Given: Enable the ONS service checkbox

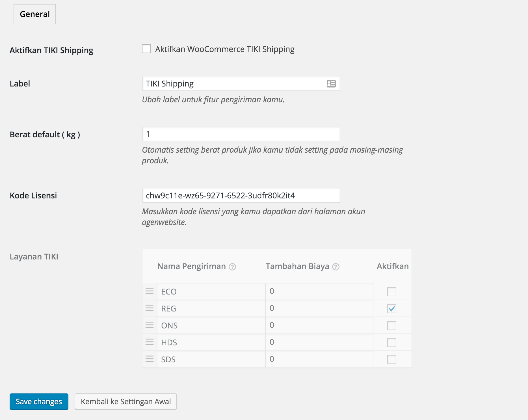Looking at the screenshot, I should click(x=392, y=325).
